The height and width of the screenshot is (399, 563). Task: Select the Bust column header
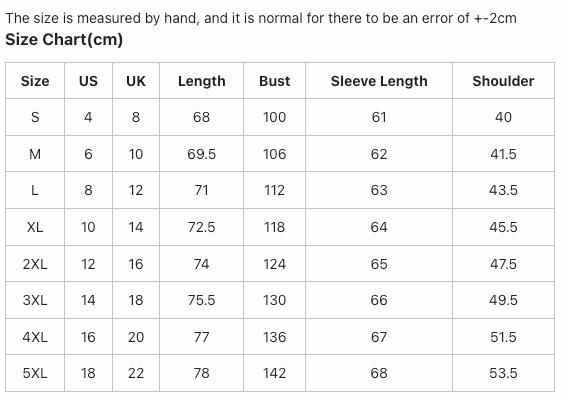pos(274,81)
